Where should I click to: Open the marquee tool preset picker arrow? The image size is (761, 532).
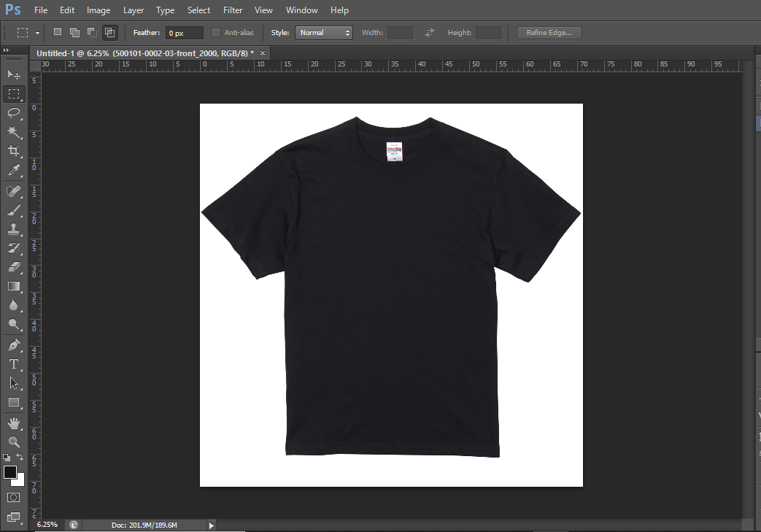pyautogui.click(x=37, y=33)
